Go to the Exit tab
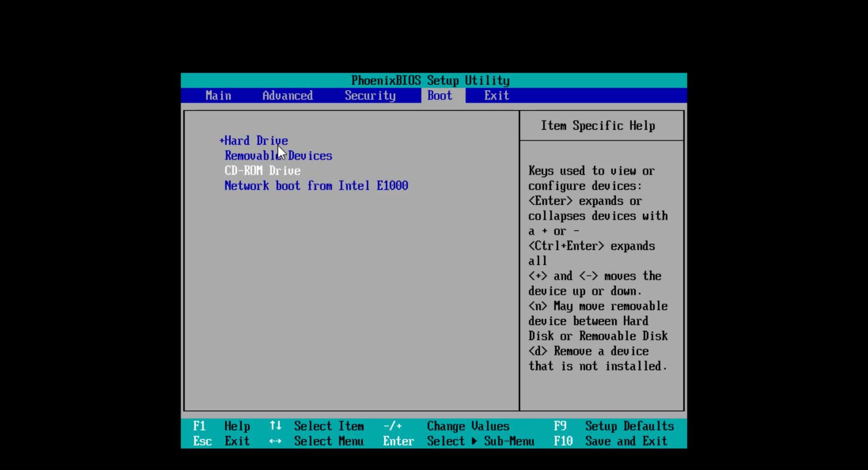The image size is (868, 470). [x=496, y=95]
